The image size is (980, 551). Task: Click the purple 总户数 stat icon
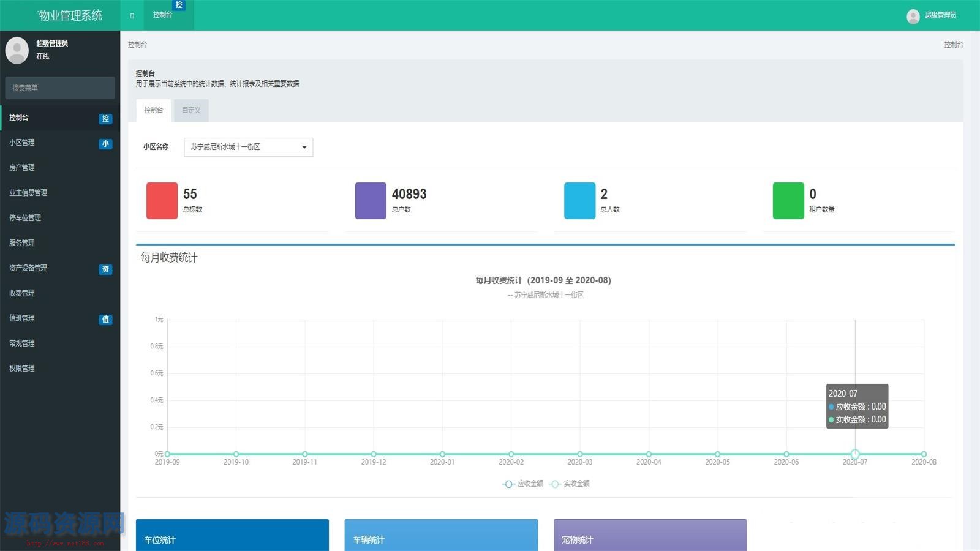[x=371, y=201]
